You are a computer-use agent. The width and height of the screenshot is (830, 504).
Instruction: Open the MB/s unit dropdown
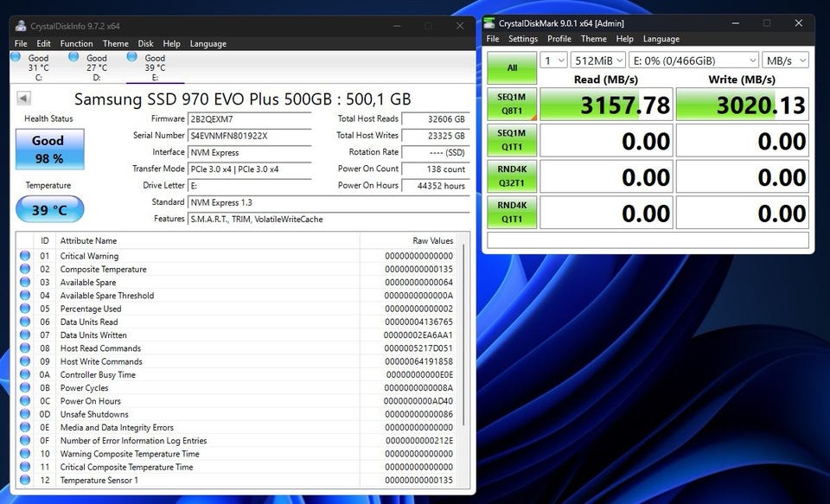pos(785,61)
